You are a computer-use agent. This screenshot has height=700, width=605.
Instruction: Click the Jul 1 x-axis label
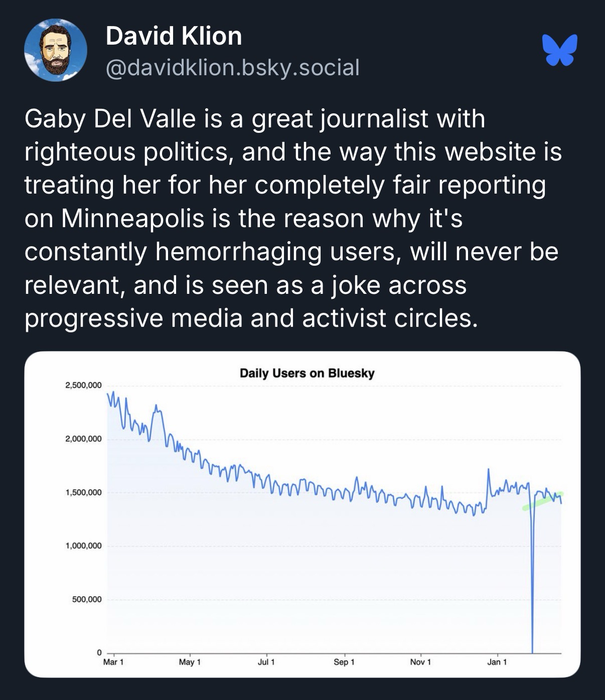[x=266, y=662]
